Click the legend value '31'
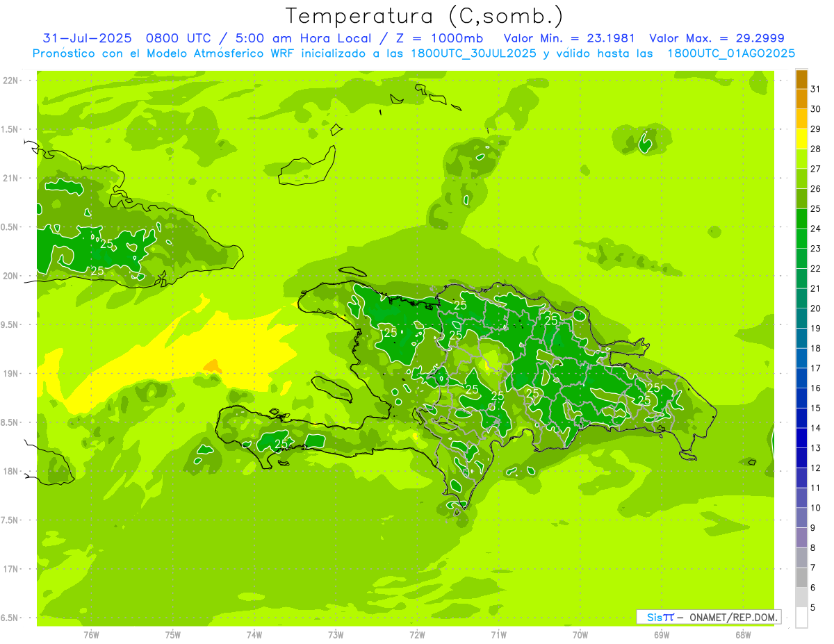Screen dimensions: 834x644 (816, 89)
